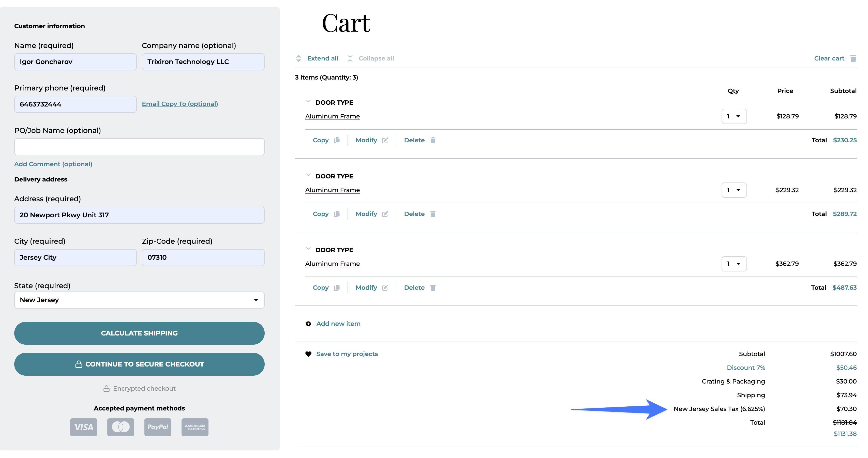
Task: Click the Address field with Newport Pkwy
Action: [x=139, y=215]
